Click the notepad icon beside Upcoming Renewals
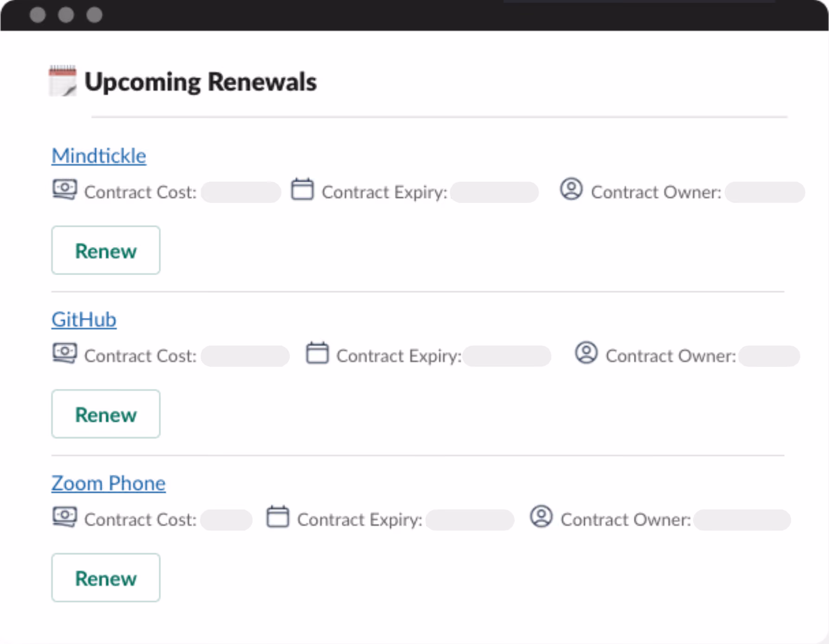The height and width of the screenshot is (644, 829). (63, 81)
